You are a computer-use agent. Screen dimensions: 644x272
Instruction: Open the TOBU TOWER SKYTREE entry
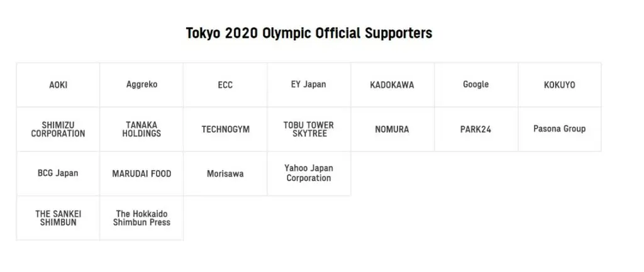[309, 129]
